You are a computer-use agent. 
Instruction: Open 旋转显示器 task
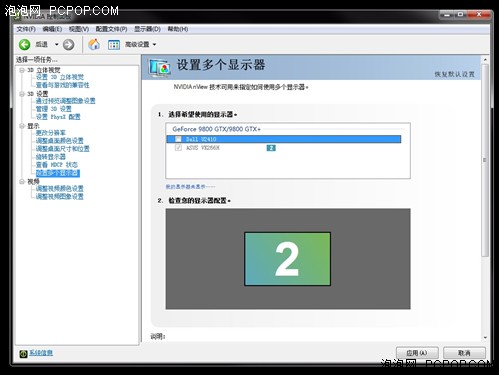coord(51,157)
